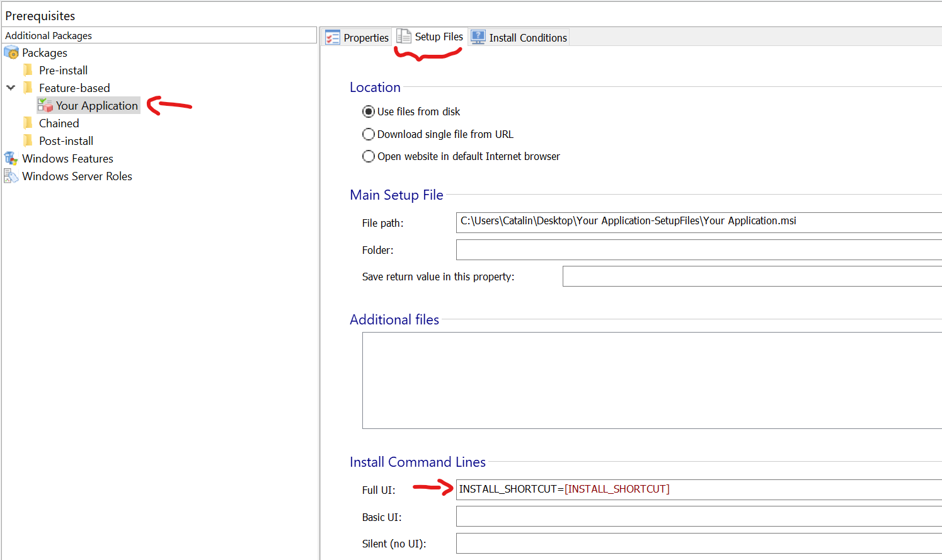942x560 pixels.
Task: Collapse the Feature-based tree node
Action: tap(11, 88)
